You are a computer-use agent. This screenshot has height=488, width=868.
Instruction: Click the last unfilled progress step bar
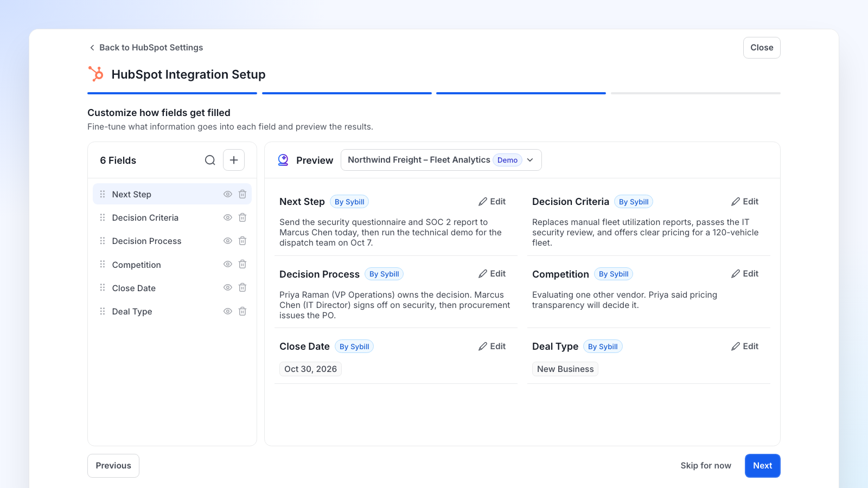tap(695, 93)
